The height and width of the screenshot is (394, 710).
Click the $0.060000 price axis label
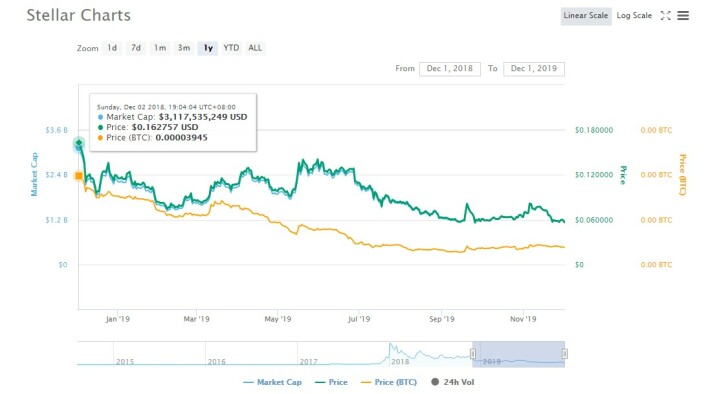(x=594, y=220)
